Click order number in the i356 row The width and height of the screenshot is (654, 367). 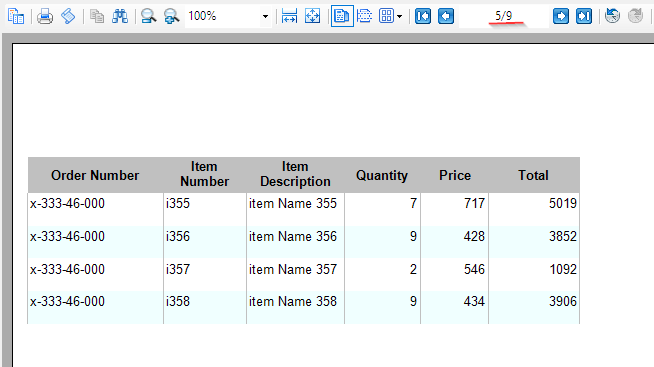click(96, 242)
